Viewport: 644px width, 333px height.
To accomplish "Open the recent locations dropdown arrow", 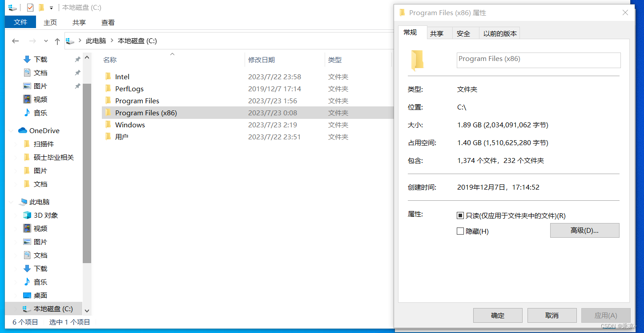I will (46, 41).
